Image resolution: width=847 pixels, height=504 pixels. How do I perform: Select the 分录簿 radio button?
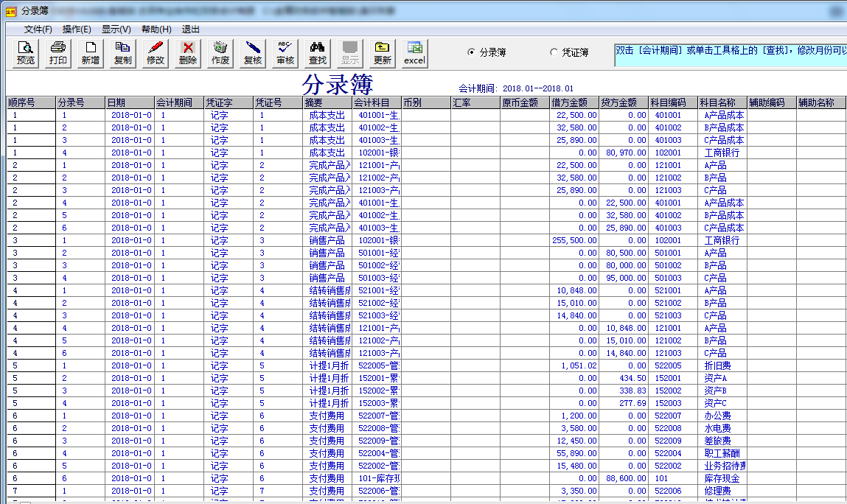472,52
